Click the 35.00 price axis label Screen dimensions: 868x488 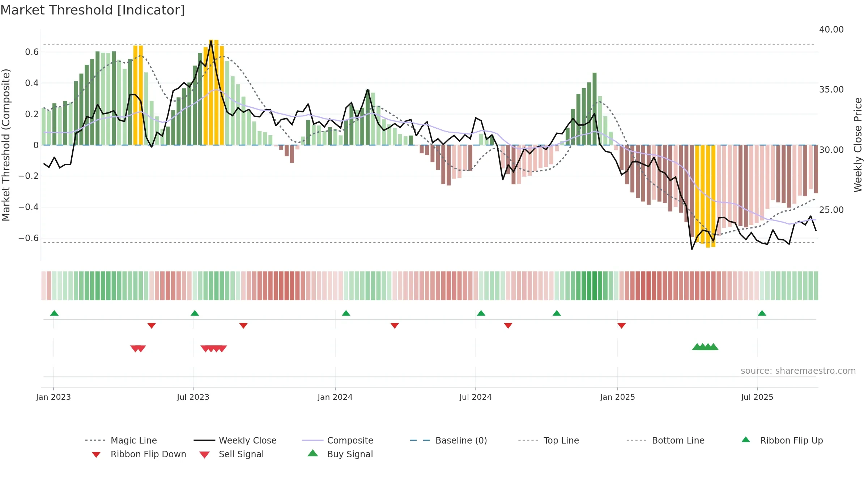point(831,90)
